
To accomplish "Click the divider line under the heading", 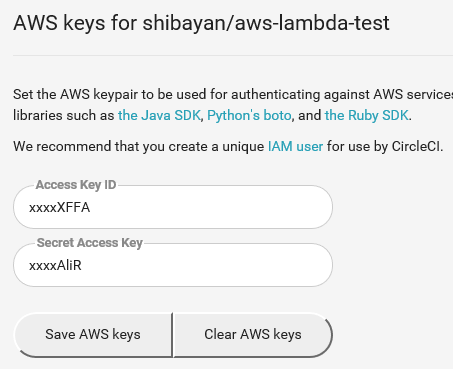I will click(233, 55).
